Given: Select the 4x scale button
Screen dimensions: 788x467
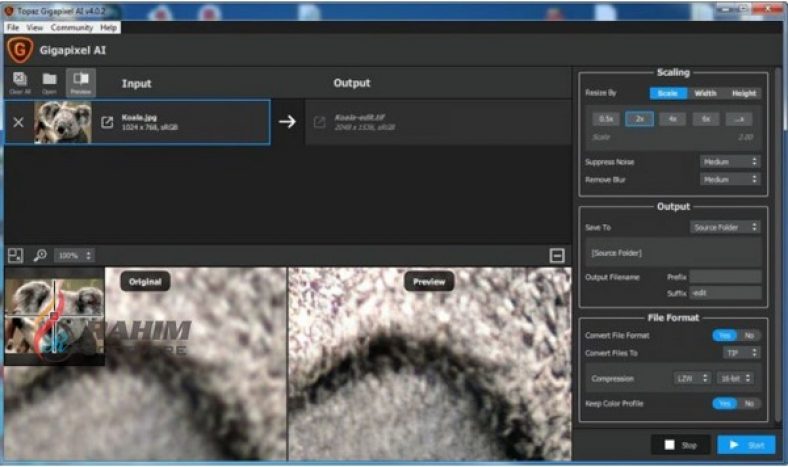Looking at the screenshot, I should tap(672, 118).
